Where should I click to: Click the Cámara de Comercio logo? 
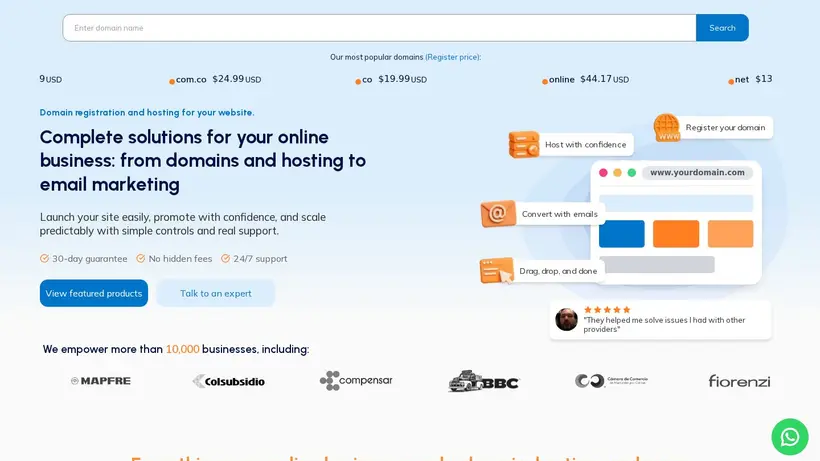click(611, 381)
